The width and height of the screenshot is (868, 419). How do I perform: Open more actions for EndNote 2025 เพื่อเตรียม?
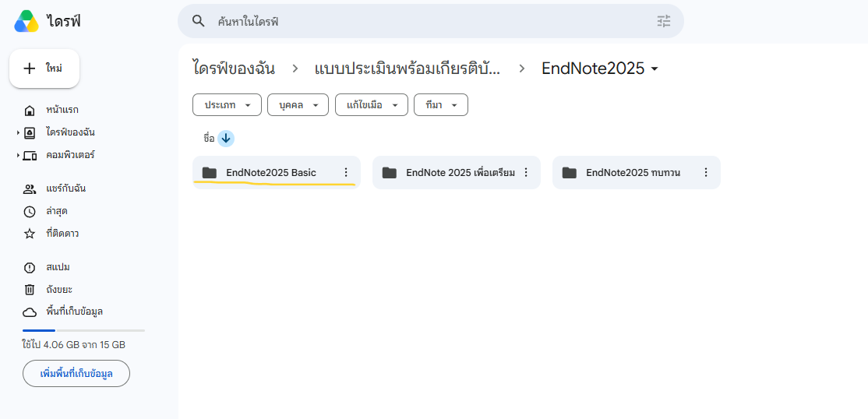coord(526,173)
